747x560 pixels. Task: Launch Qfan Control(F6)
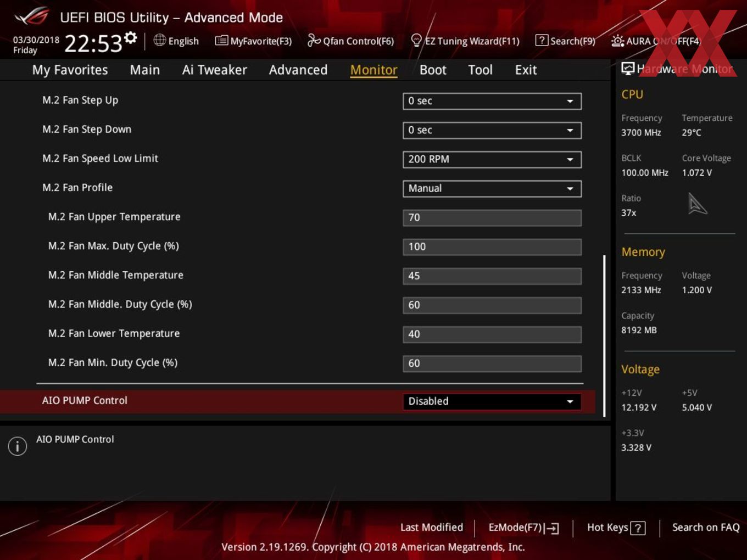pyautogui.click(x=350, y=41)
